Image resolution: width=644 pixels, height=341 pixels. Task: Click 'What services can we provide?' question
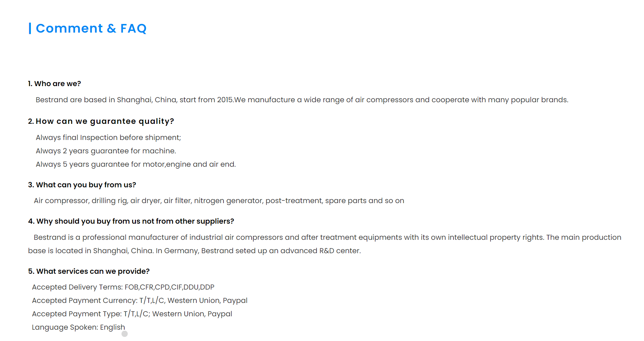(x=89, y=271)
